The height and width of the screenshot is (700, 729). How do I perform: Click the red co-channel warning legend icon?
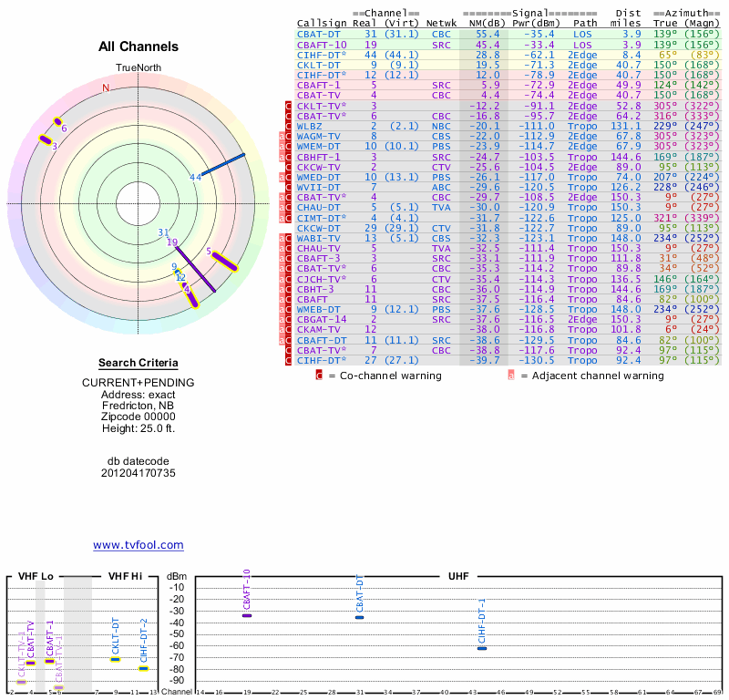pyautogui.click(x=319, y=375)
